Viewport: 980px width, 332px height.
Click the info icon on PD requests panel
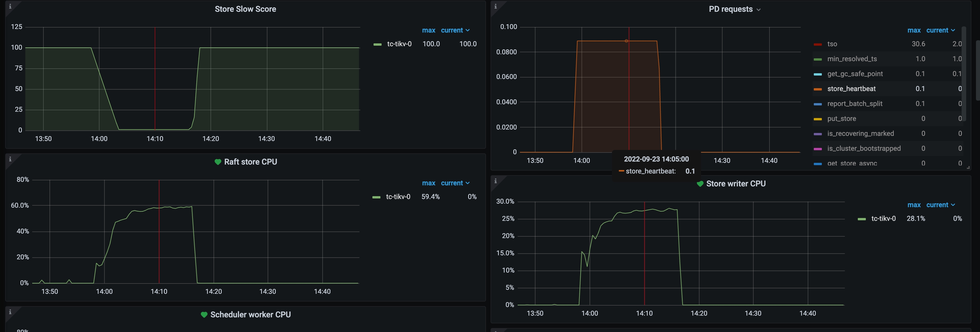click(495, 6)
